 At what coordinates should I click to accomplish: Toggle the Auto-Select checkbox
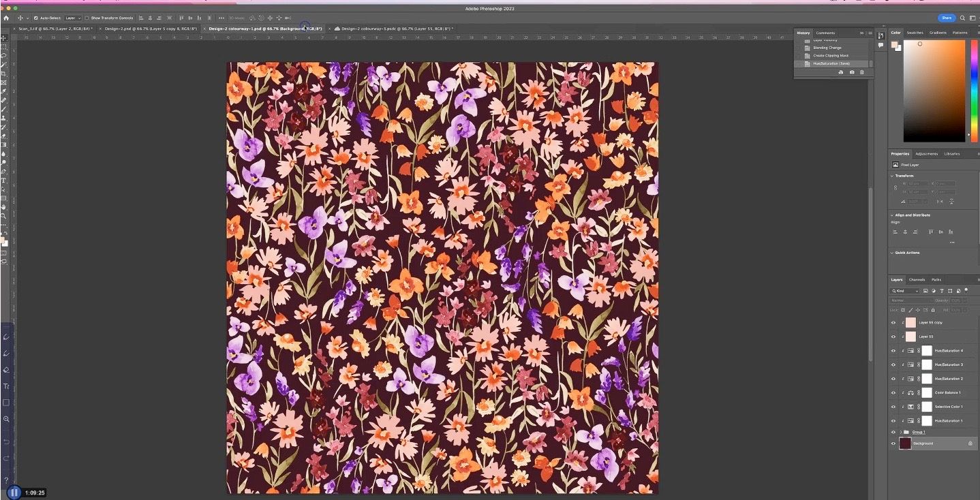(36, 18)
